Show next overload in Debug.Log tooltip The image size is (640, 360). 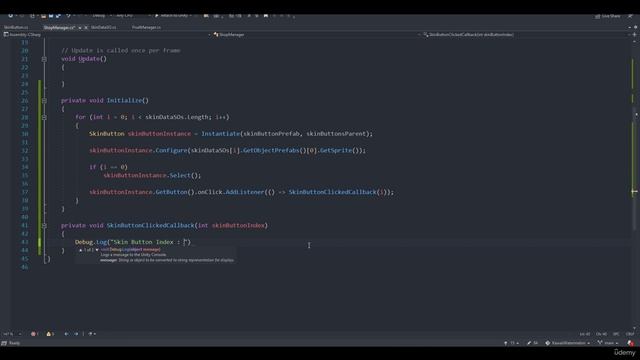click(x=97, y=250)
